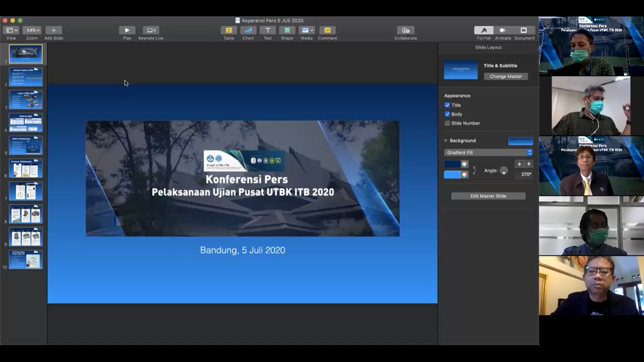
Task: Add a Text box via the toolbar
Action: tap(268, 30)
